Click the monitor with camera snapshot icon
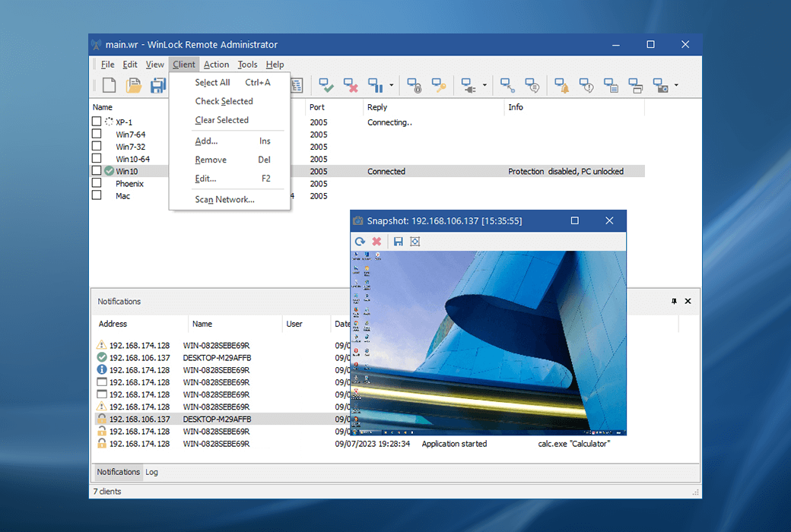The image size is (791, 532). [660, 85]
